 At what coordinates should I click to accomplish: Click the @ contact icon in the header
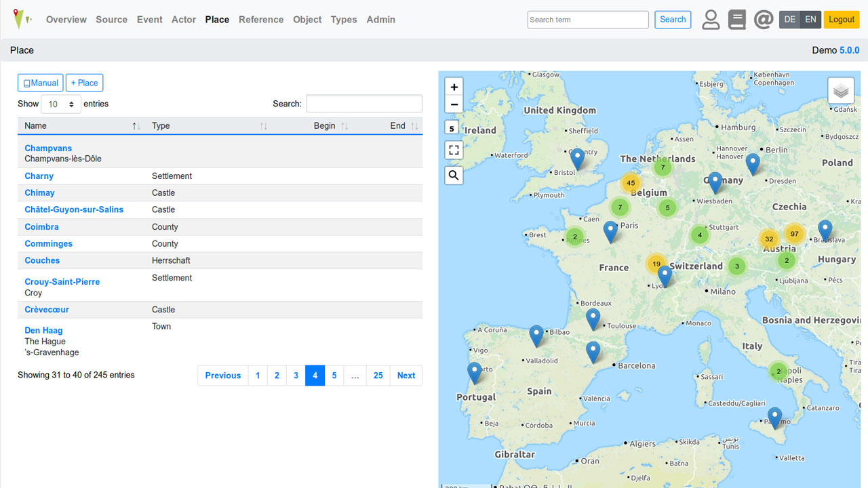(764, 19)
